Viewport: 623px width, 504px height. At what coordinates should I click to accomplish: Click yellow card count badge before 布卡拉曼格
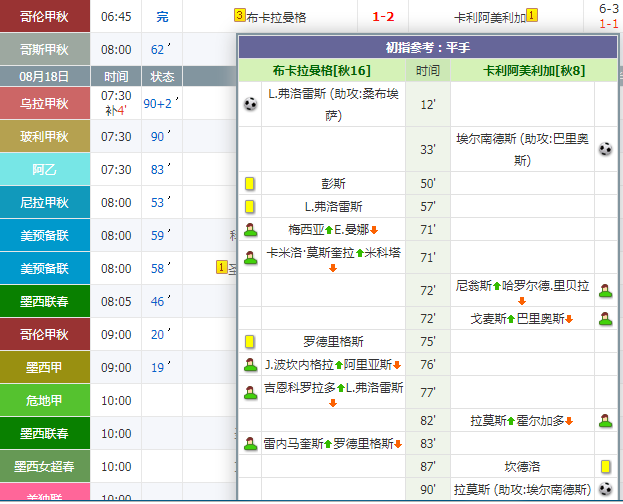tap(239, 15)
